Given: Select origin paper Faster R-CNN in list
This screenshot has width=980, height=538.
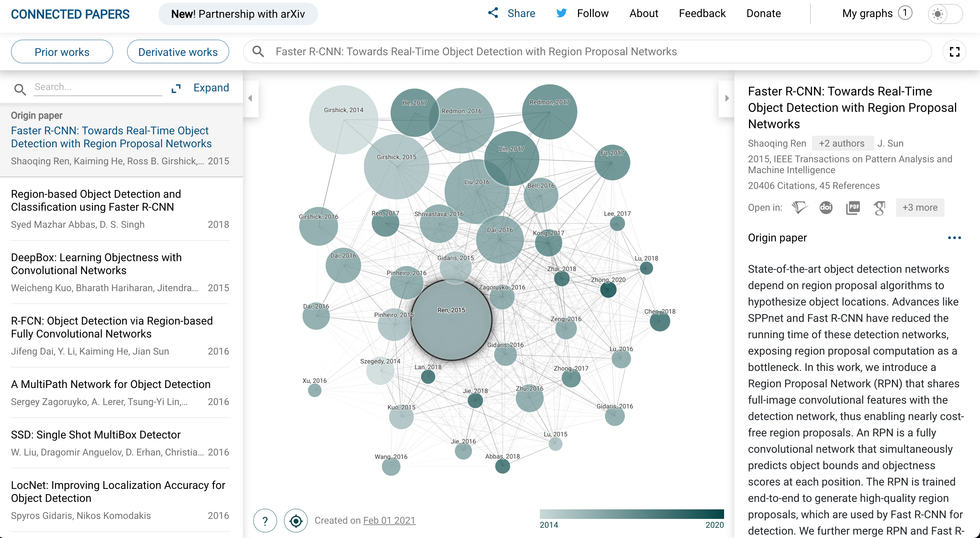Looking at the screenshot, I should pyautogui.click(x=121, y=140).
